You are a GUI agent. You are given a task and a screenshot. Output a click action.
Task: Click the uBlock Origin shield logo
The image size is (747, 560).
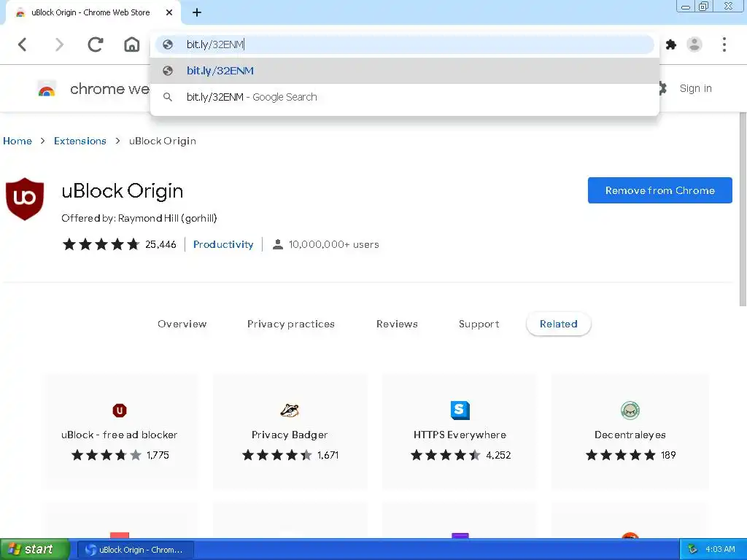(x=25, y=199)
